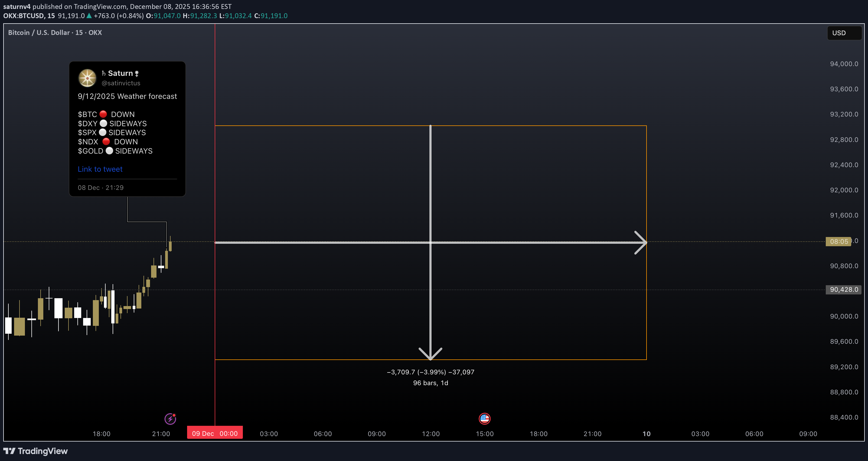Viewport: 868px width, 461px height.
Task: Click the @satinvictus handle in tweet card
Action: 121,83
